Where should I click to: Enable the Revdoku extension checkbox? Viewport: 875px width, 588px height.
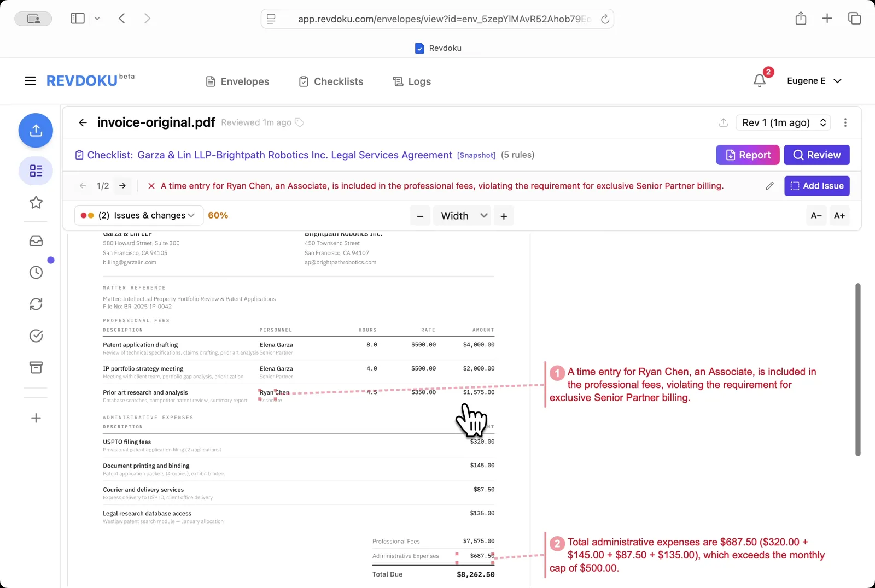419,48
